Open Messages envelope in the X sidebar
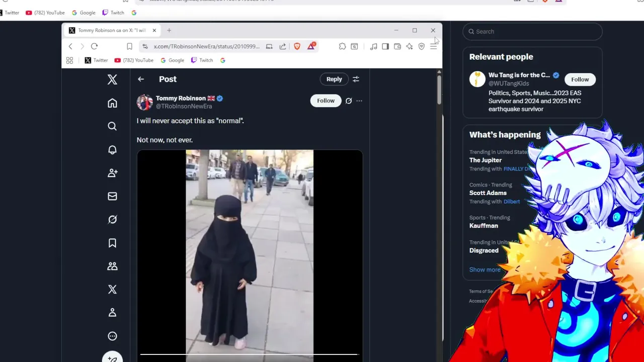This screenshot has width=644, height=362. tap(112, 197)
